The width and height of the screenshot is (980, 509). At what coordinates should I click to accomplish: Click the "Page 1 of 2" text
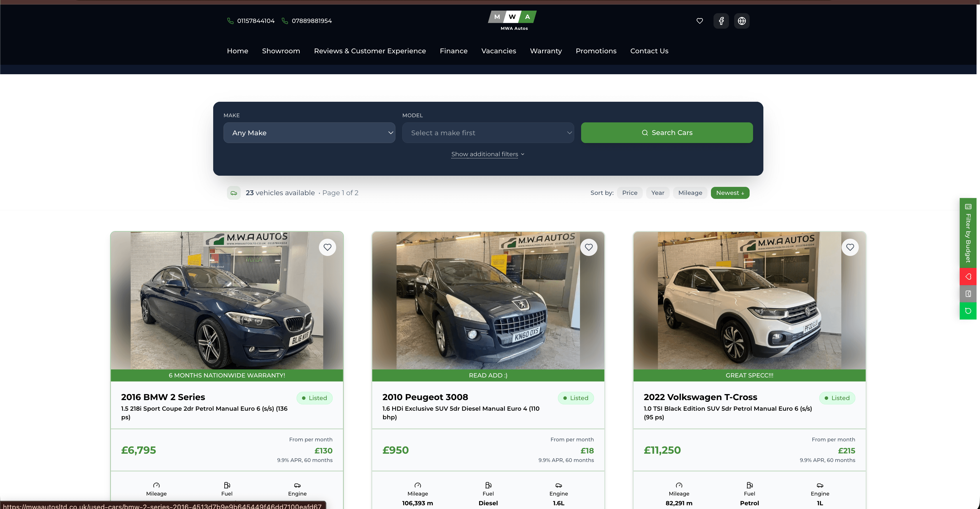(x=340, y=193)
